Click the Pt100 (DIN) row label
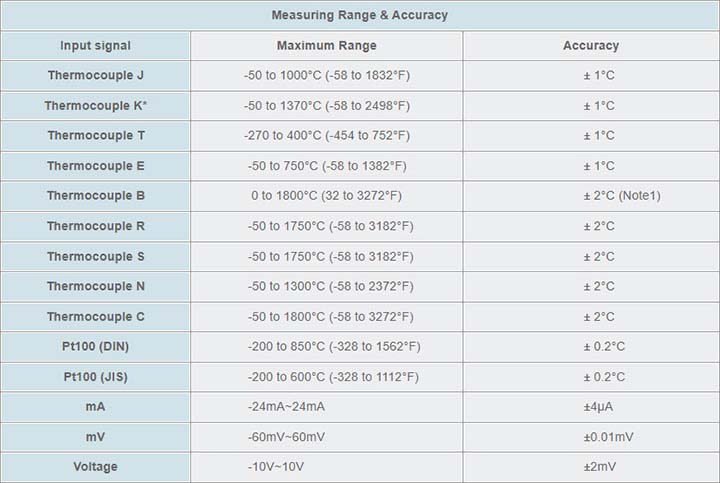Screen dimensions: 720x483 click(95, 346)
